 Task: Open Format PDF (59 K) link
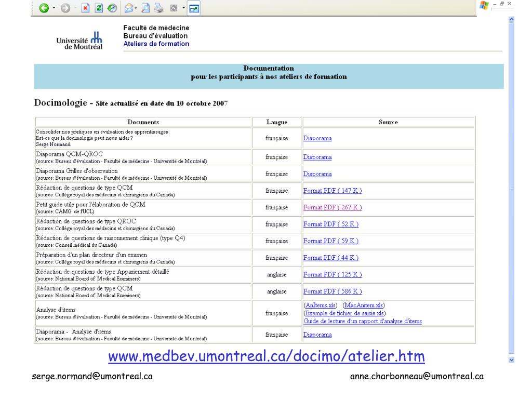331,241
